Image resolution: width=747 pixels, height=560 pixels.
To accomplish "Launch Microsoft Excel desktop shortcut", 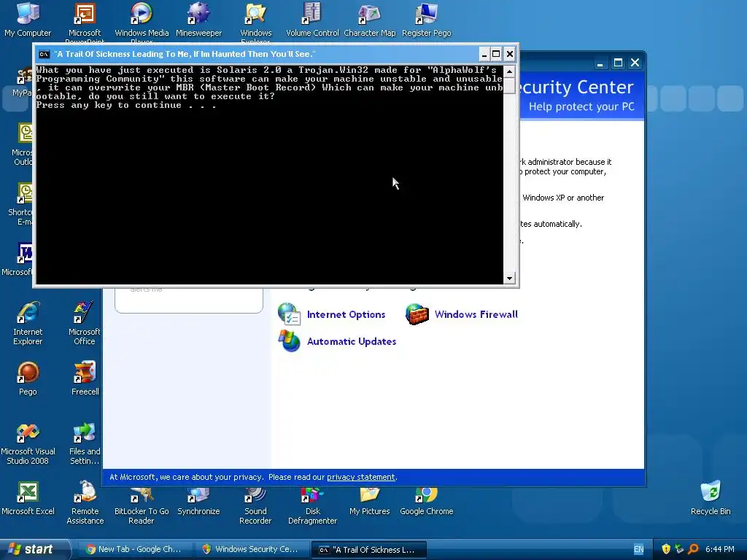I will [28, 499].
